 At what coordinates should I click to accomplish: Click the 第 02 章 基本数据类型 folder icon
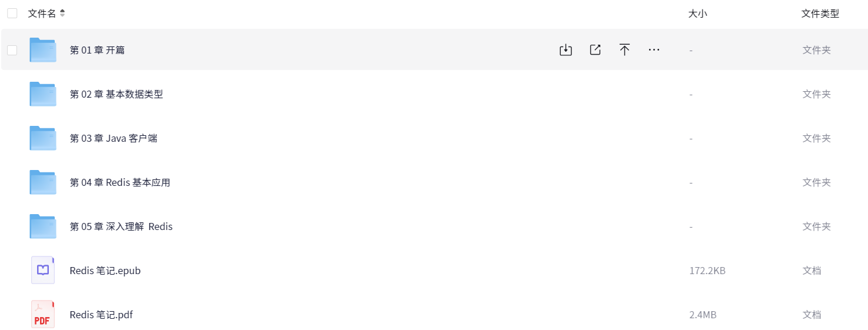[43, 94]
